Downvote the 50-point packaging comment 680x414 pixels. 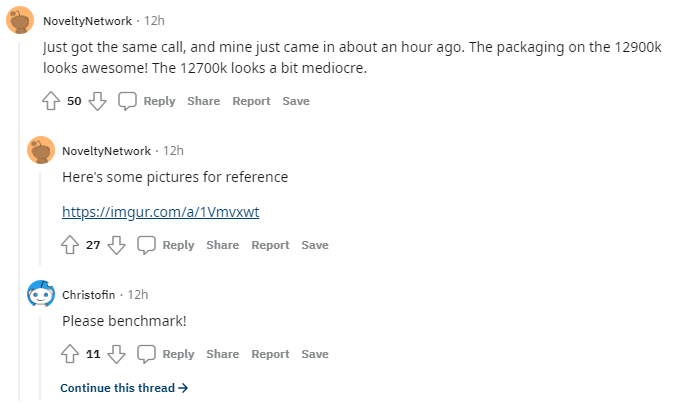pos(97,101)
